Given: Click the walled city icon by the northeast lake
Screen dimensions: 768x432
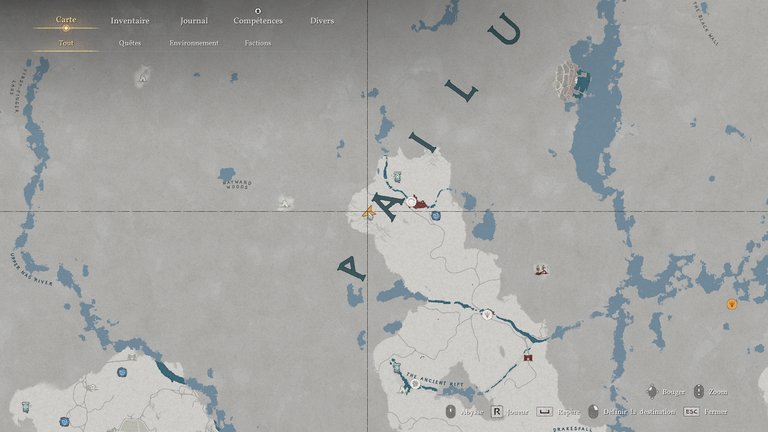Looking at the screenshot, I should (x=571, y=80).
